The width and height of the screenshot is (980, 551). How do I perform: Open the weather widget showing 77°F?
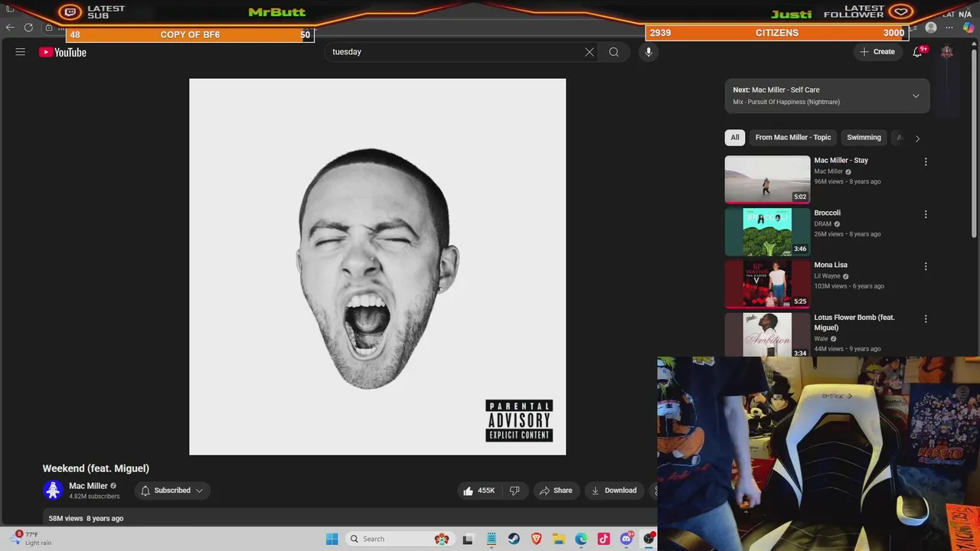tap(31, 539)
